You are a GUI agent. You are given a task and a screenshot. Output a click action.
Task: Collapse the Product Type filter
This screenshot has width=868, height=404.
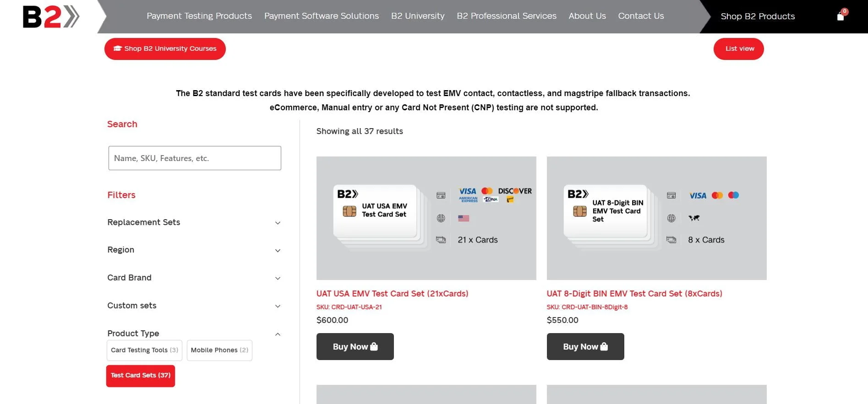pos(194,334)
